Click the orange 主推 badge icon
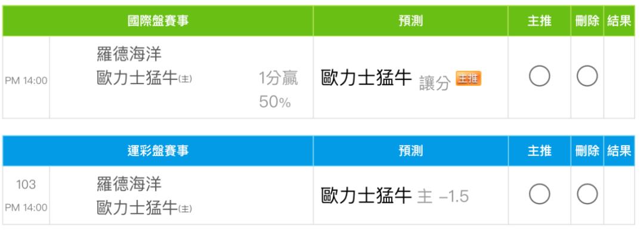This screenshot has height=240, width=644. [468, 78]
